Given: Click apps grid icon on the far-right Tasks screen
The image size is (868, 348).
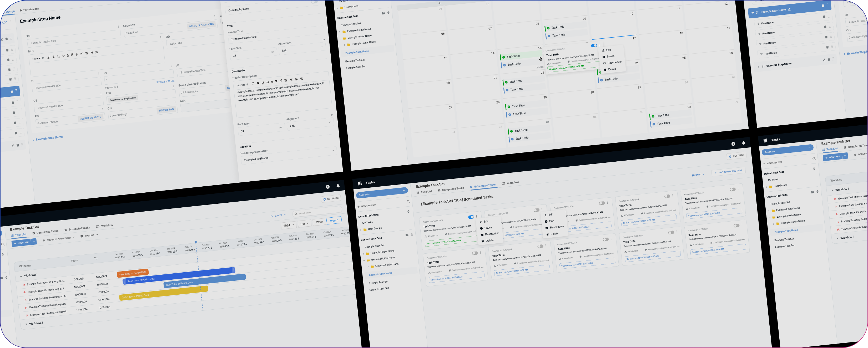Looking at the screenshot, I should point(765,140).
